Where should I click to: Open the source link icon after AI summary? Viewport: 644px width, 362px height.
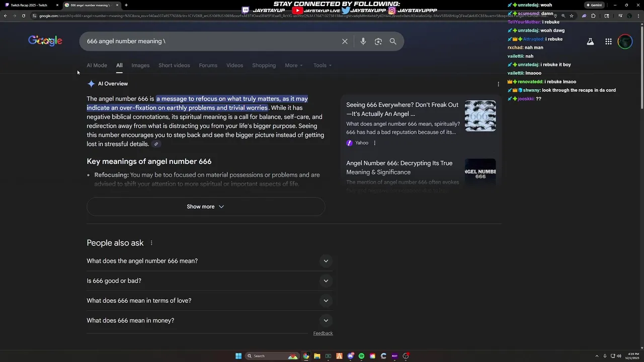coord(156,144)
